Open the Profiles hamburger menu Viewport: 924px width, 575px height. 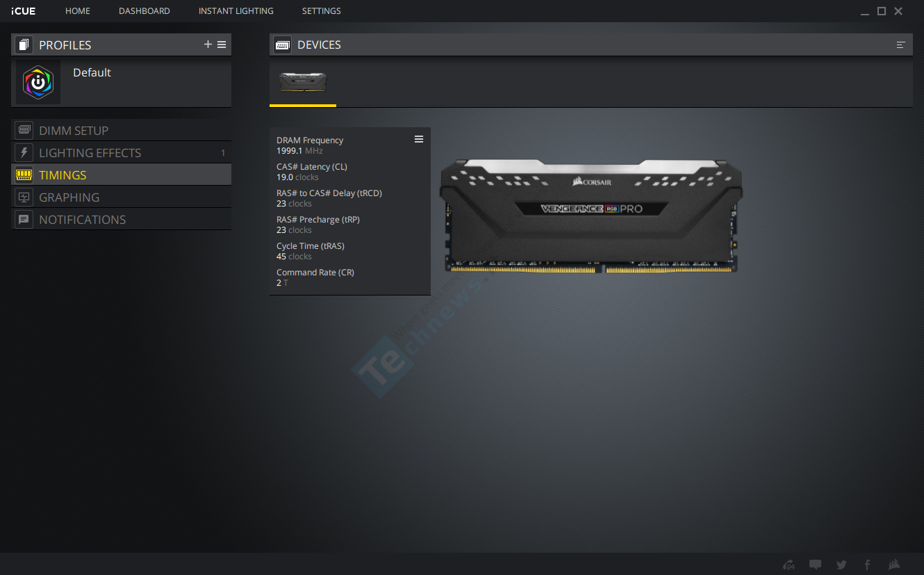[222, 44]
